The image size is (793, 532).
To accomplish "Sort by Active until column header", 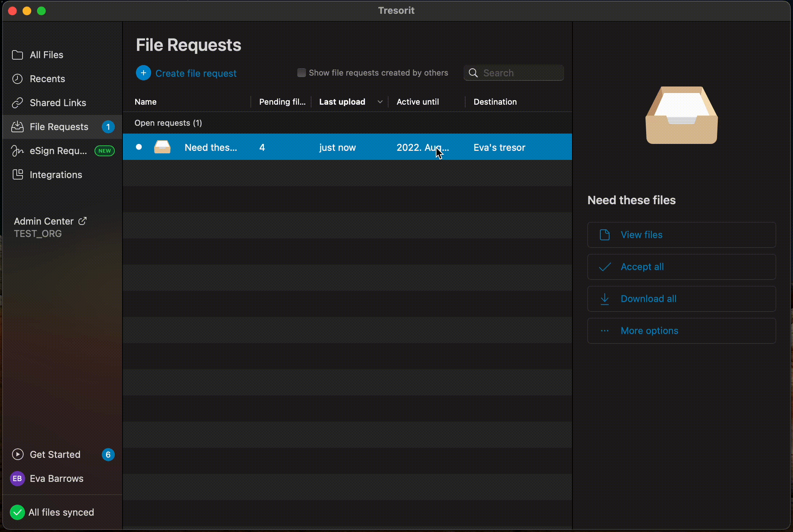I will click(x=418, y=102).
